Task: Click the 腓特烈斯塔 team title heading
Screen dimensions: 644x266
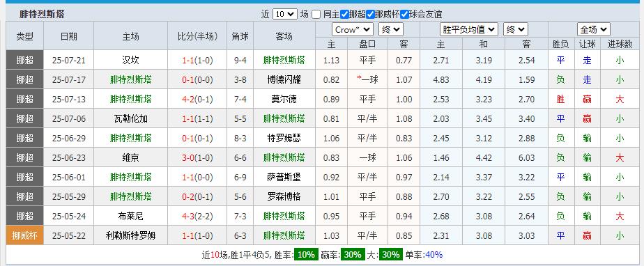Action: (x=42, y=15)
